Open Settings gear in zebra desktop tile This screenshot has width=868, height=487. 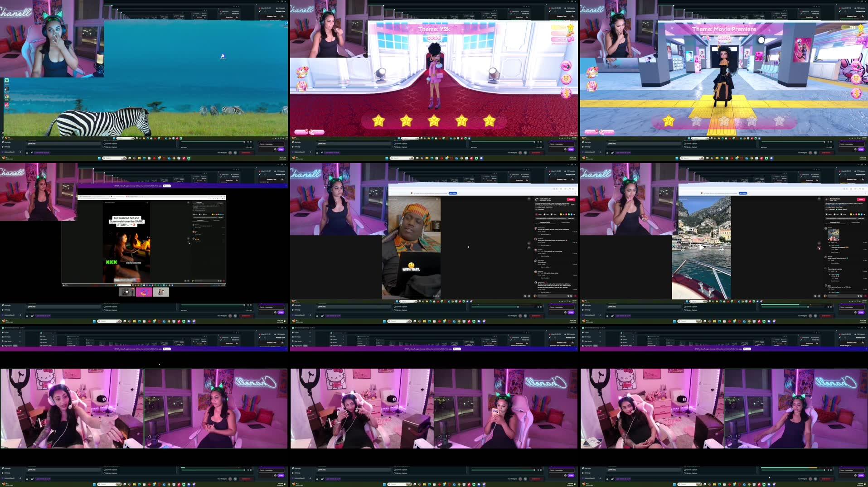pos(3,147)
